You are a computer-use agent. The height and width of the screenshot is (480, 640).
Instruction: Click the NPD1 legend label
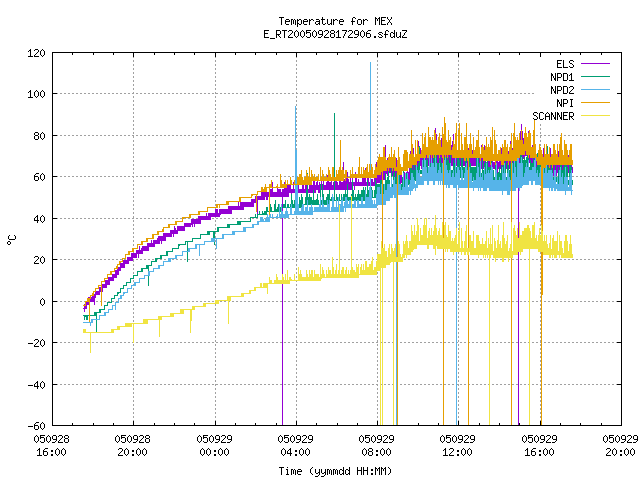(562, 77)
